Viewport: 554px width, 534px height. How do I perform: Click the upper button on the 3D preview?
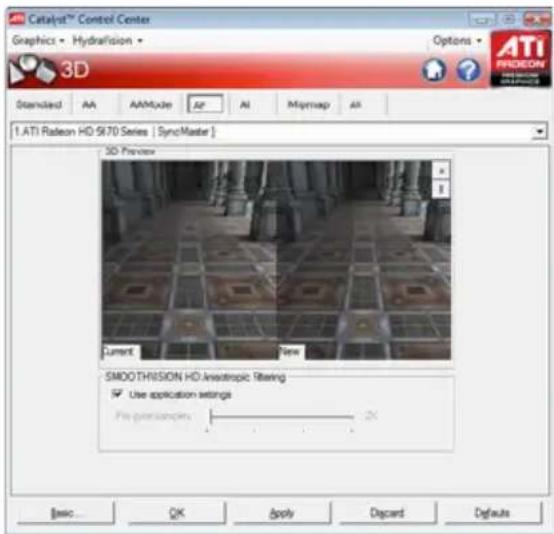(441, 171)
